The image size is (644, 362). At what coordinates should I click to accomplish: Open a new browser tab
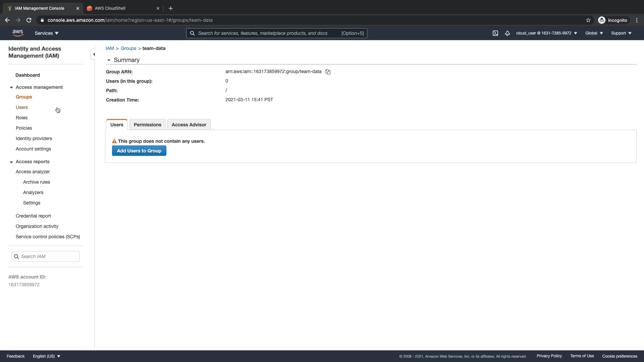point(171,8)
